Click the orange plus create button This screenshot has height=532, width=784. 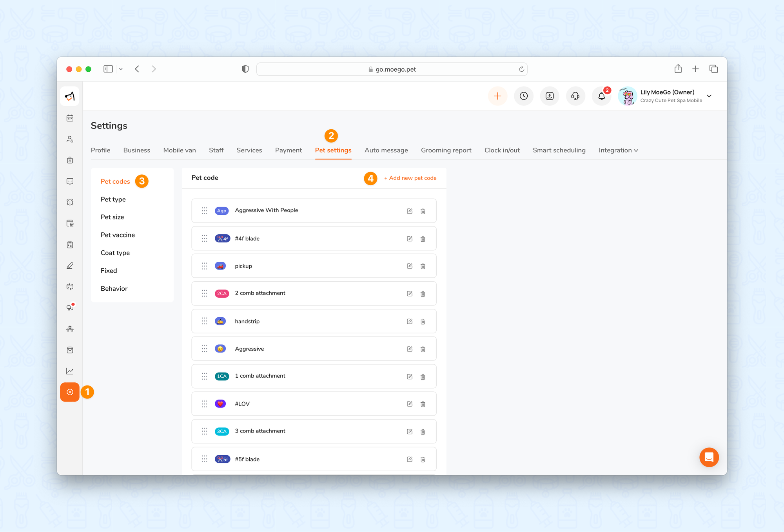[497, 96]
